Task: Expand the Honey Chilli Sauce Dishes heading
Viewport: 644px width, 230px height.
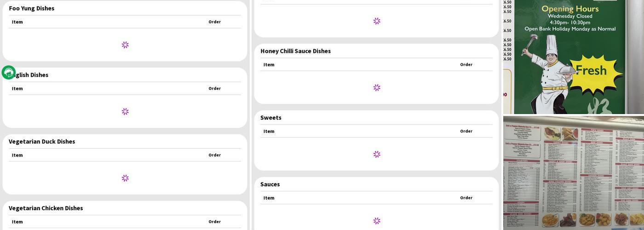Action: pyautogui.click(x=295, y=51)
